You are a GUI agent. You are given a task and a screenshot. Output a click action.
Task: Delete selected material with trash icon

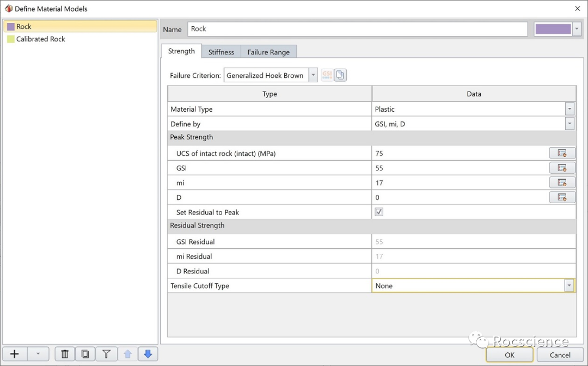[64, 354]
